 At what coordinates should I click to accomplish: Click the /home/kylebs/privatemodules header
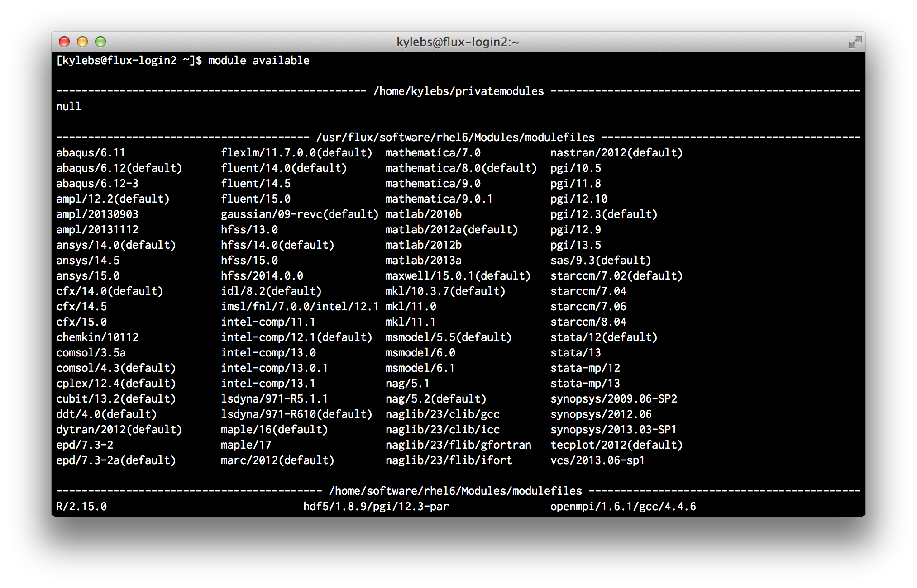point(458,91)
